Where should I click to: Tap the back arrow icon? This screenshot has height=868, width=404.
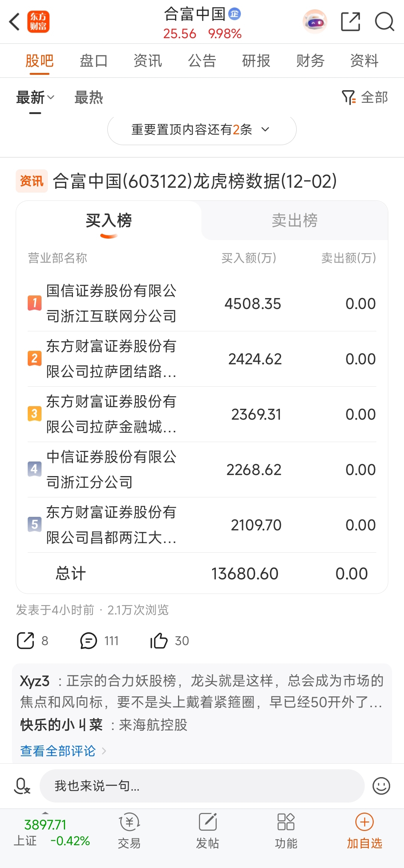coord(15,22)
